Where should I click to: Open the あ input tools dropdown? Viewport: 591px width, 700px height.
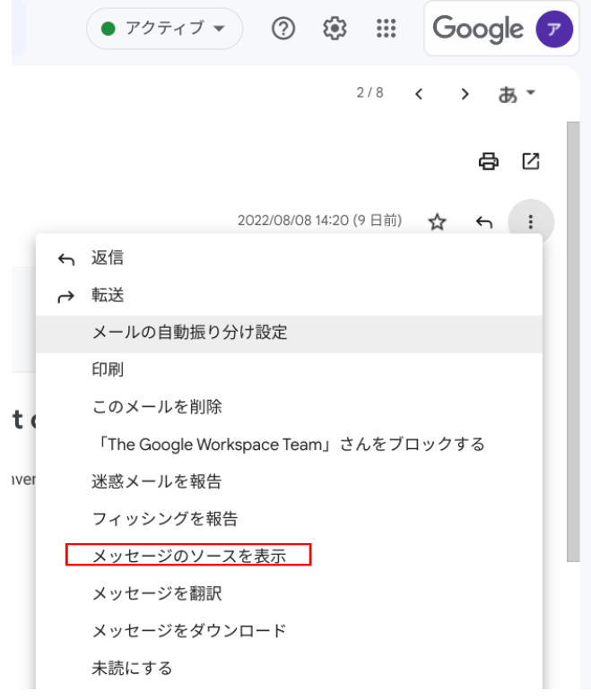[517, 94]
